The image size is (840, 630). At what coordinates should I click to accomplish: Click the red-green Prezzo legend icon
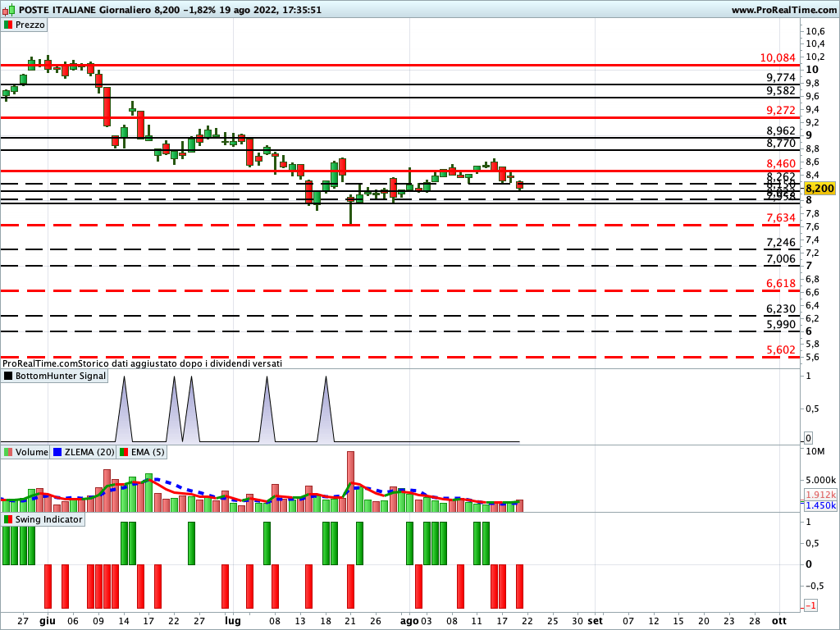click(x=8, y=25)
